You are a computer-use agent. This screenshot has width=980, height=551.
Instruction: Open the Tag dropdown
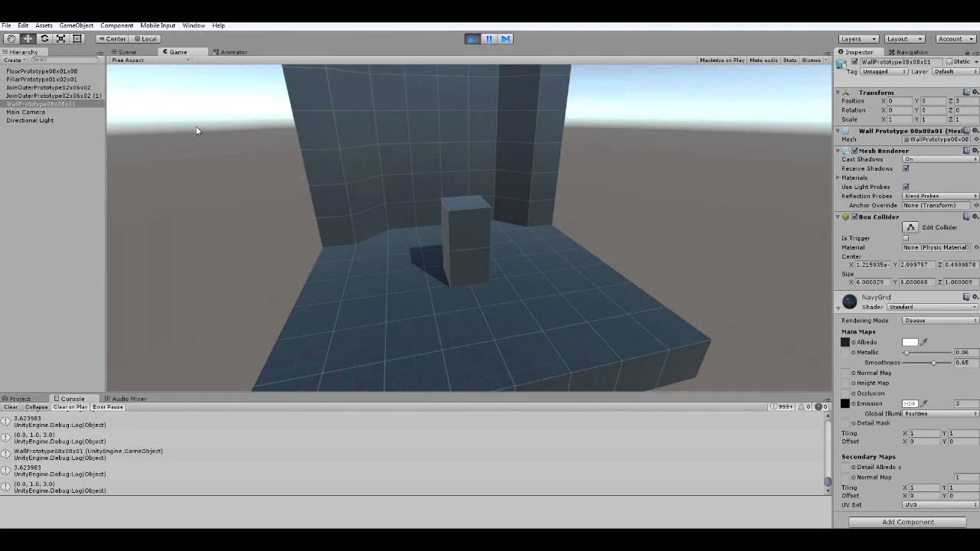[884, 71]
